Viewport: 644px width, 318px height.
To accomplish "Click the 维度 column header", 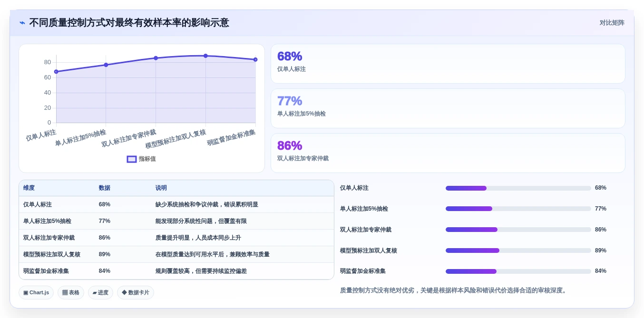I will tap(29, 188).
